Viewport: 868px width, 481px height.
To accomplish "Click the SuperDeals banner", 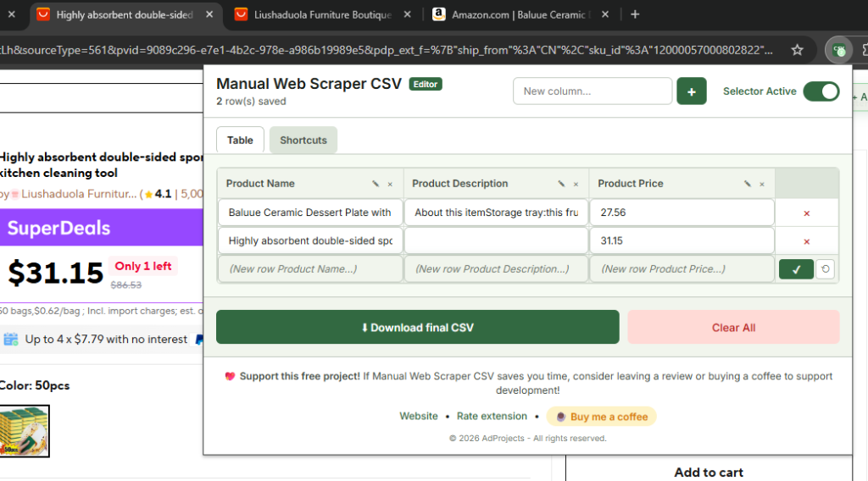I will (x=102, y=228).
